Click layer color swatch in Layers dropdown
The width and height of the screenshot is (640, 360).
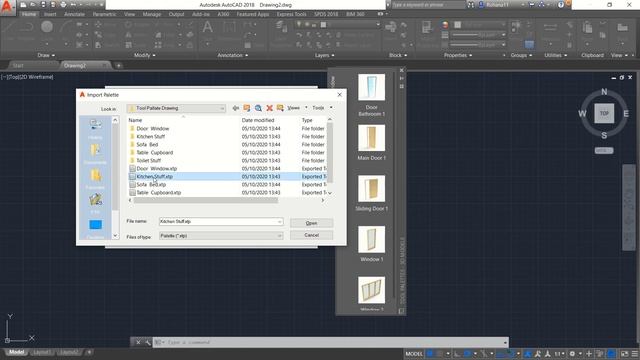pyautogui.click(x=323, y=24)
